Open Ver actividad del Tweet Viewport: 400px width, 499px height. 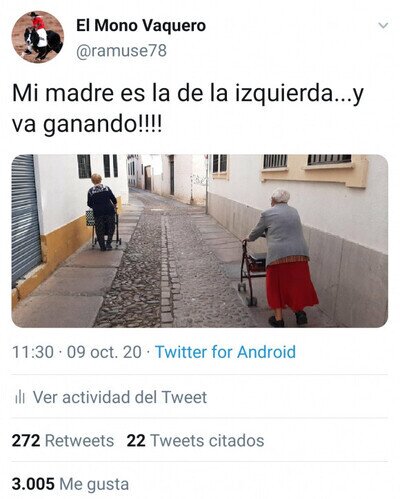(x=120, y=397)
